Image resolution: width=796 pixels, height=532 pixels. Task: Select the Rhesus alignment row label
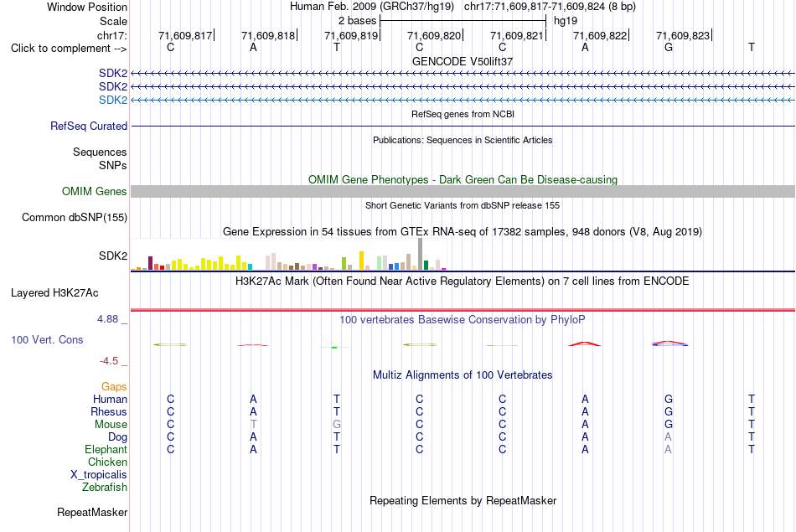[109, 411]
